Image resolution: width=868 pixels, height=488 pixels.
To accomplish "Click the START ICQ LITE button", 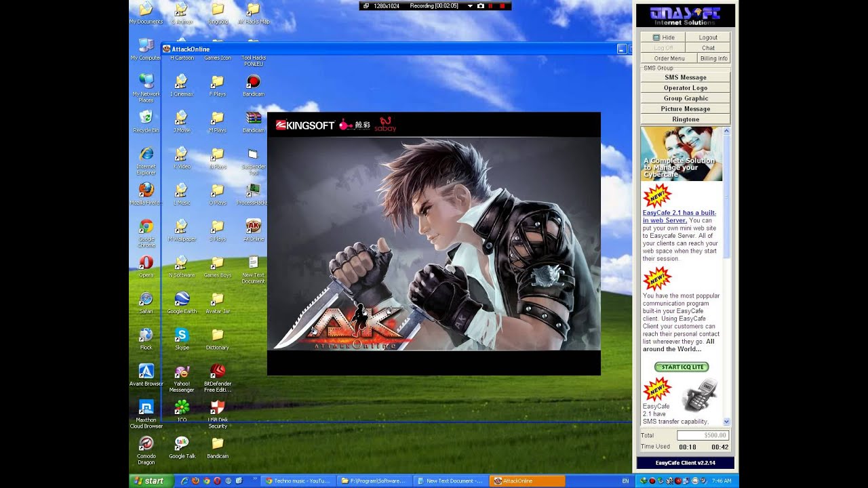I will (682, 367).
